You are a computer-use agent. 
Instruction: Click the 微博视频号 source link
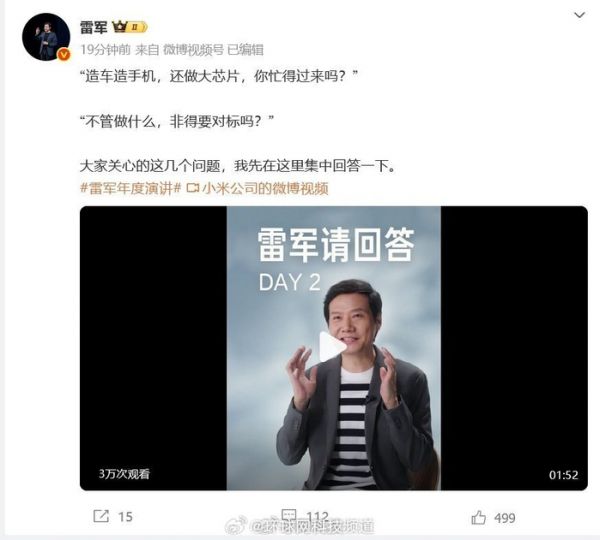tap(193, 50)
